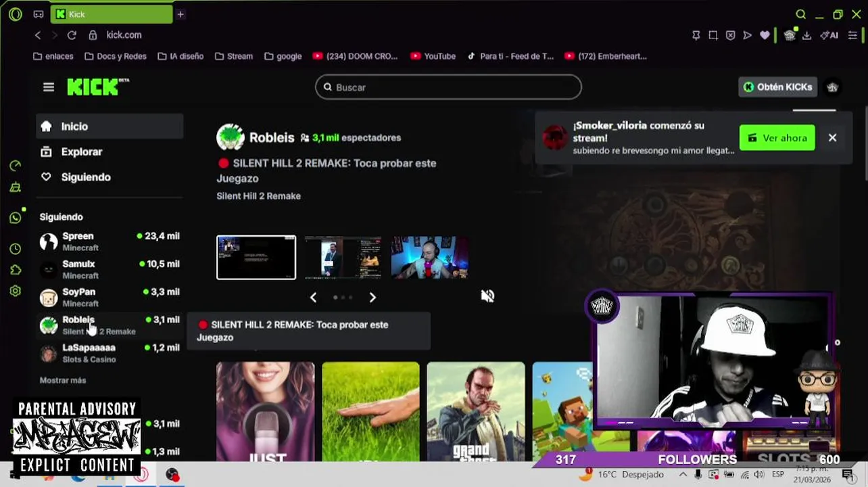Open Opera GX main menu logo
This screenshot has width=868, height=487.
coord(16,14)
